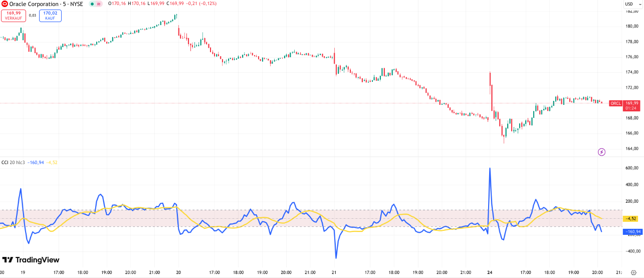Click the green market status dot

pyautogui.click(x=92, y=4)
